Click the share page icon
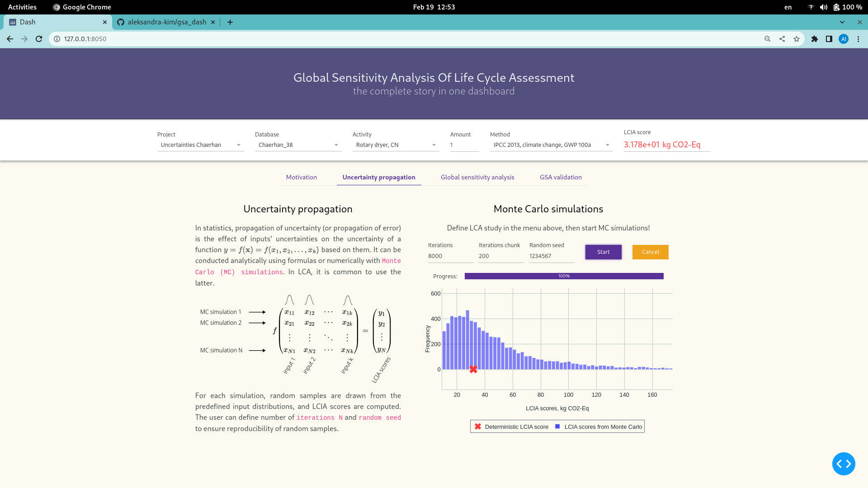The width and height of the screenshot is (868, 488). [782, 39]
